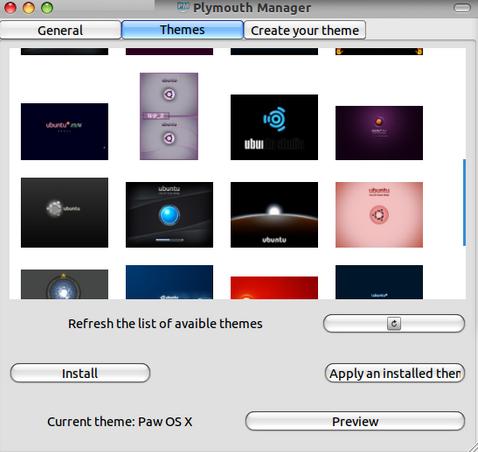Click Apply an installed theme button
478x452 pixels.
click(x=395, y=373)
